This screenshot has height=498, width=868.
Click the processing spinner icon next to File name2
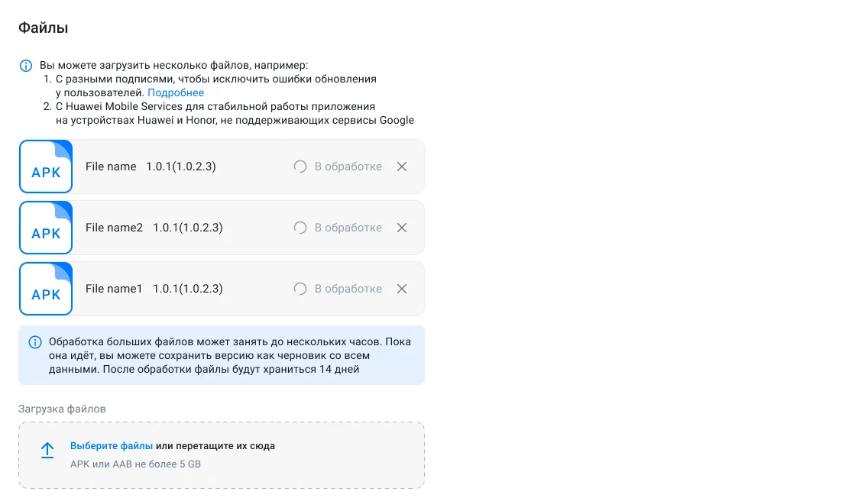(x=300, y=227)
